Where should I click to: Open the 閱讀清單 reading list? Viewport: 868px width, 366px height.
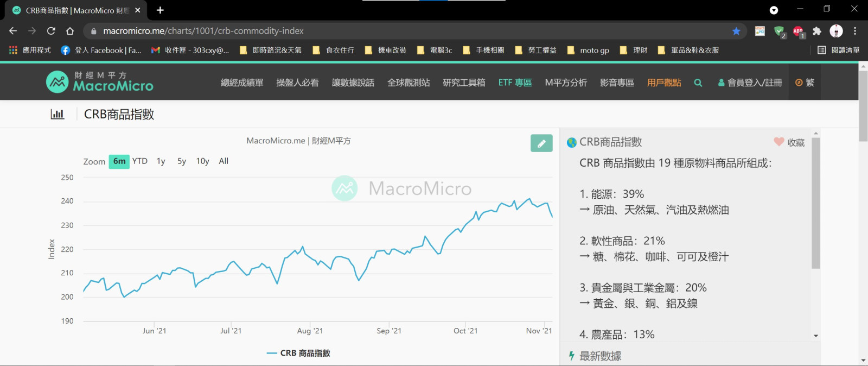[x=839, y=50]
